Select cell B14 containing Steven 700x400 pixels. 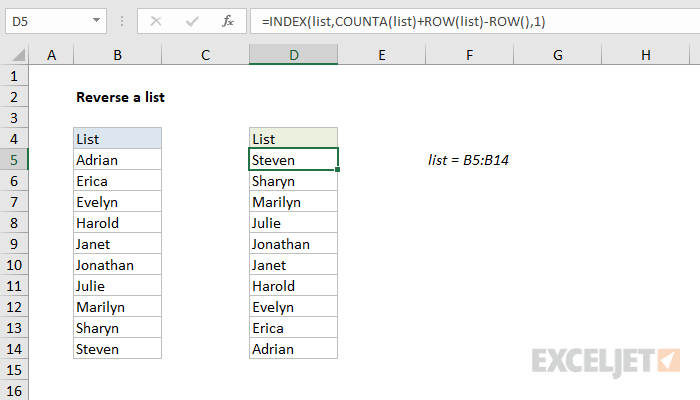click(x=117, y=349)
